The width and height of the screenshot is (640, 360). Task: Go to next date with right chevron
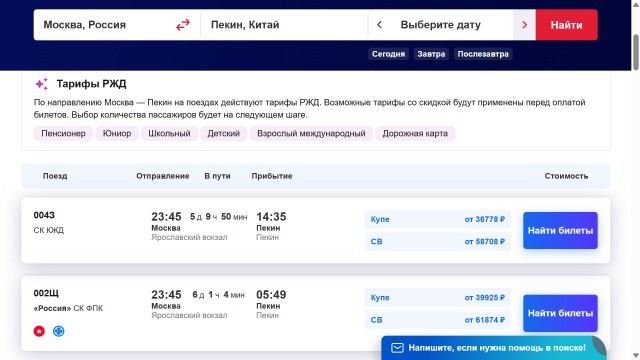point(524,25)
